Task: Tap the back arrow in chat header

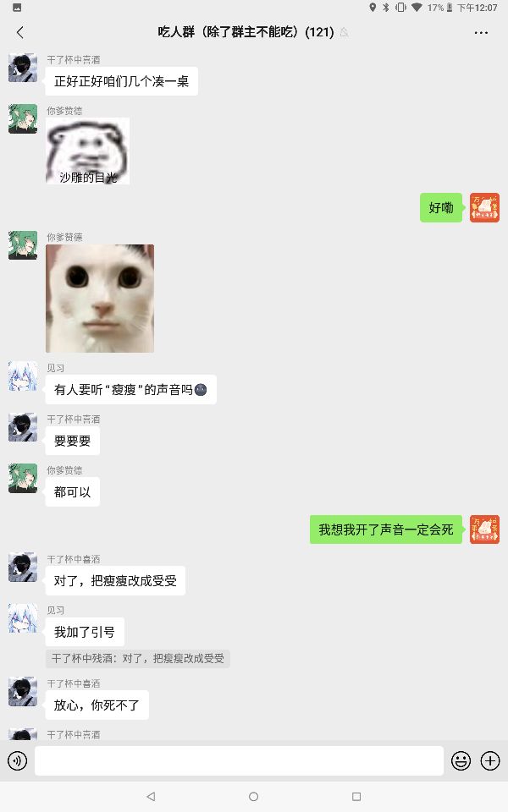Action: 19,33
